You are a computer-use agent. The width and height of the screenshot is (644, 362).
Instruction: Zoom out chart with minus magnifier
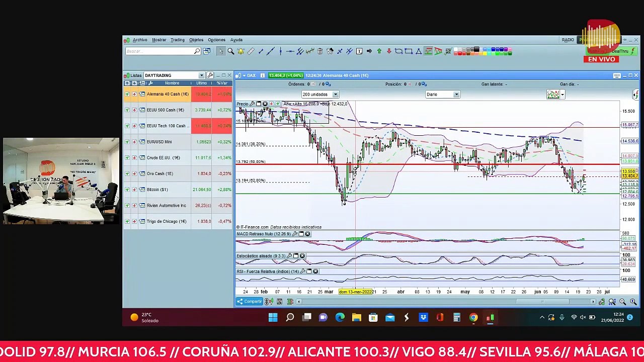pos(622,302)
